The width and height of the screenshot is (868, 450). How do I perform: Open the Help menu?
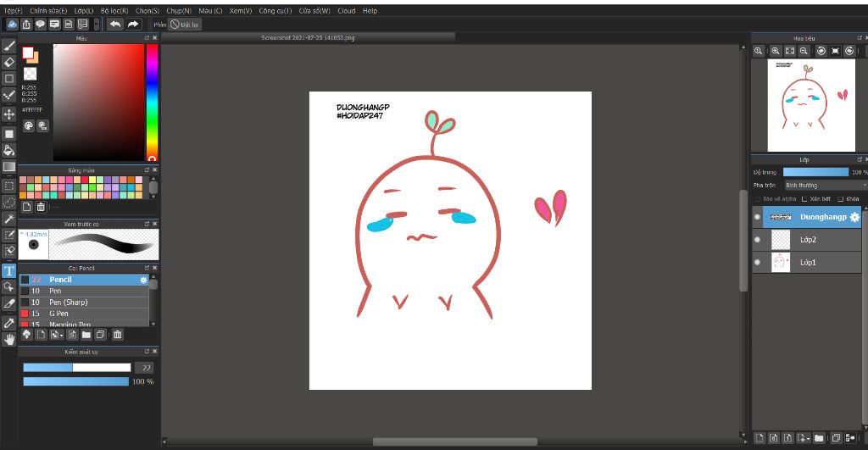(370, 10)
